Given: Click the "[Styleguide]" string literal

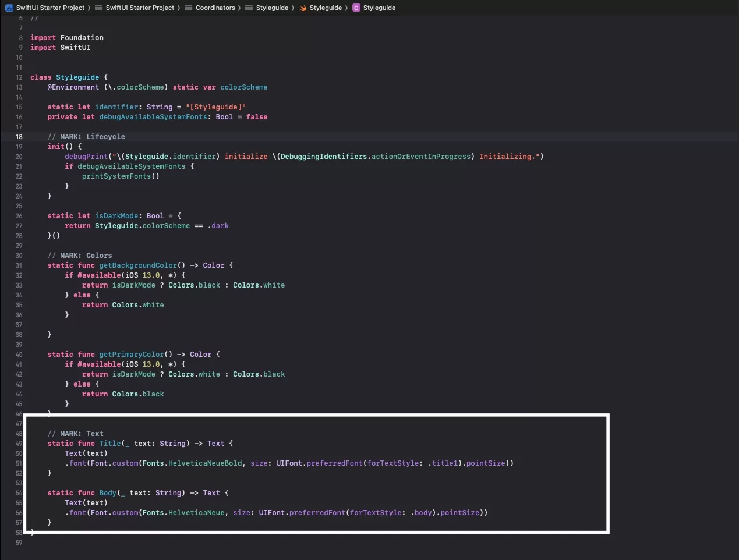Looking at the screenshot, I should click(216, 107).
